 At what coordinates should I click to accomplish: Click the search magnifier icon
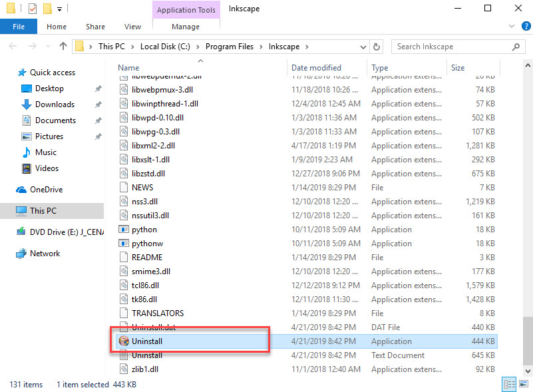click(516, 47)
